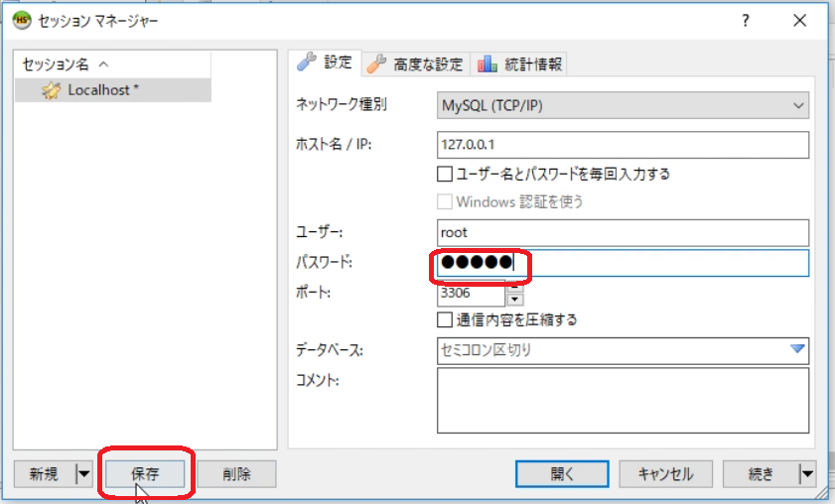
Task: Click the 削除 button
Action: point(237,473)
